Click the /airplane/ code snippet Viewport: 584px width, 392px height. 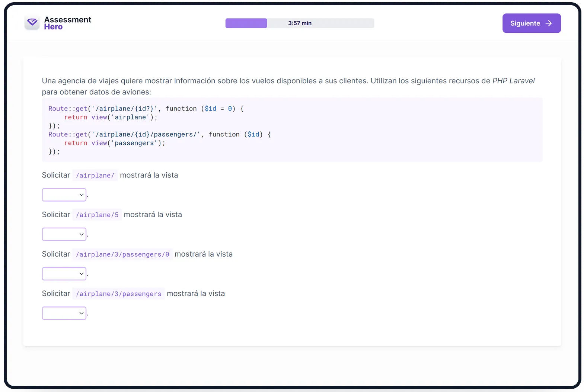pos(95,175)
